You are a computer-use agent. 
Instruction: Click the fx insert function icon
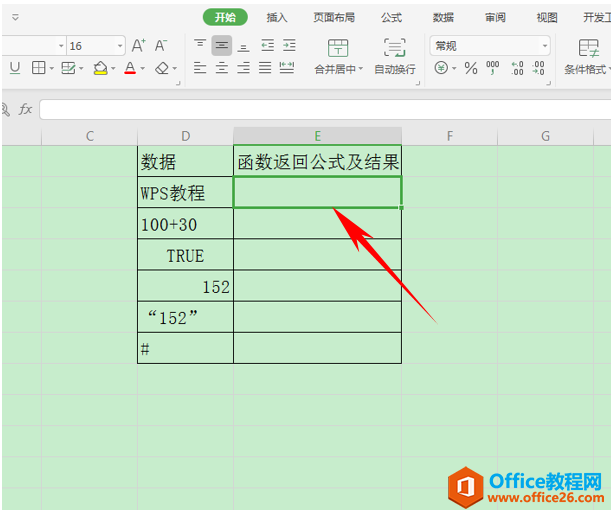tap(25, 109)
